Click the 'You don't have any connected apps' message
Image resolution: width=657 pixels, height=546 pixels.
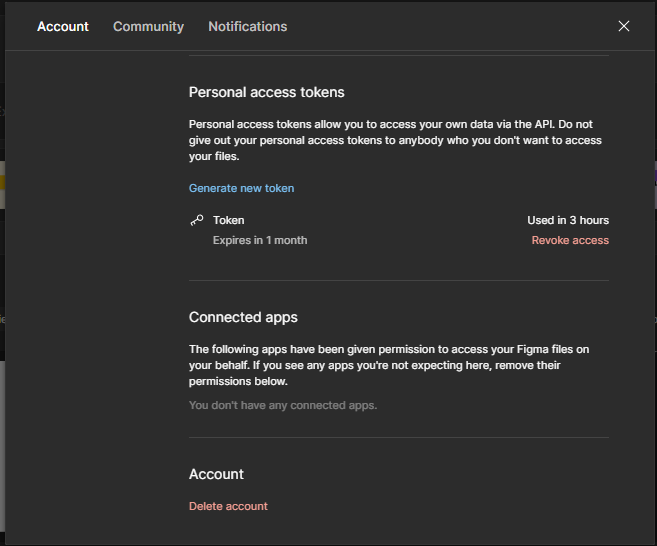(283, 405)
